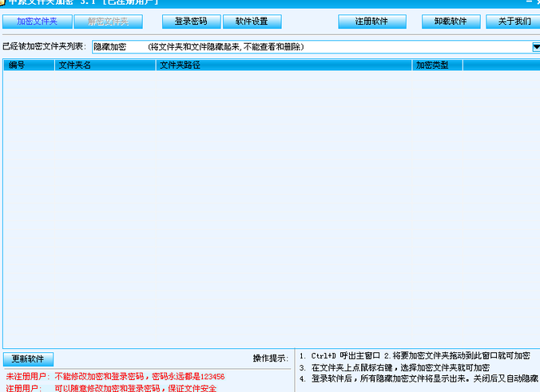Click the app icon in the title bar
Screen dimensions: 540x392
[x=2, y=2]
